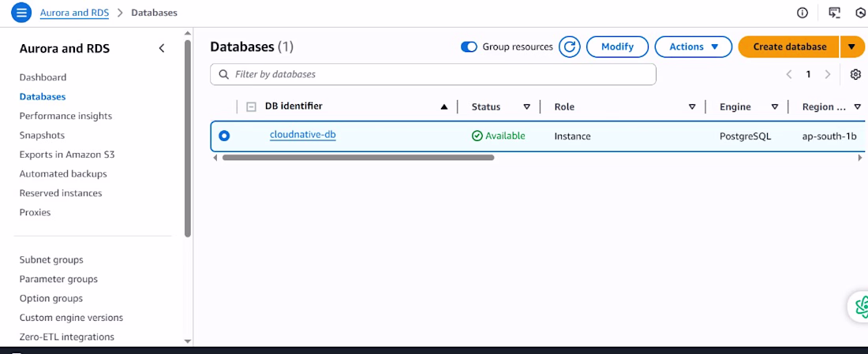Open the hamburger navigation menu
868x354 pixels.
click(x=21, y=12)
